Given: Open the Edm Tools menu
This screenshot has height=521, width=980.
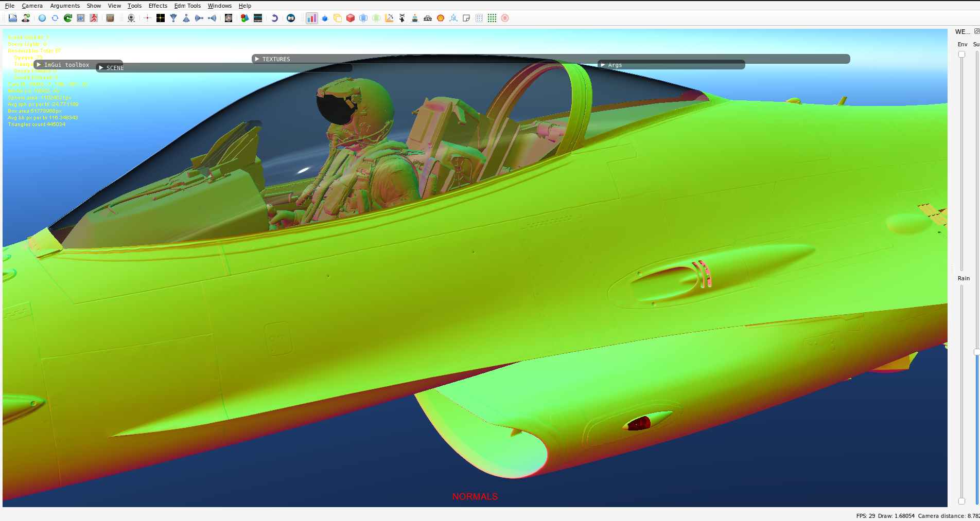Looking at the screenshot, I should (187, 6).
